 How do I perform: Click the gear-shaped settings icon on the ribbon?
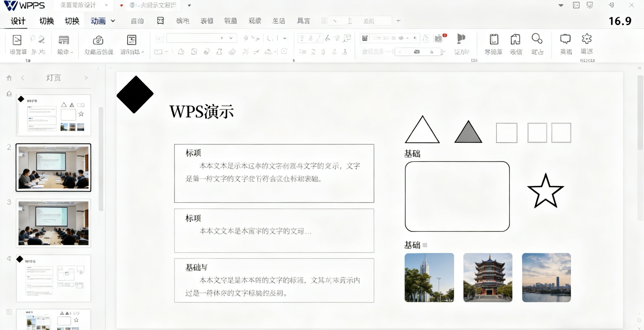point(586,39)
